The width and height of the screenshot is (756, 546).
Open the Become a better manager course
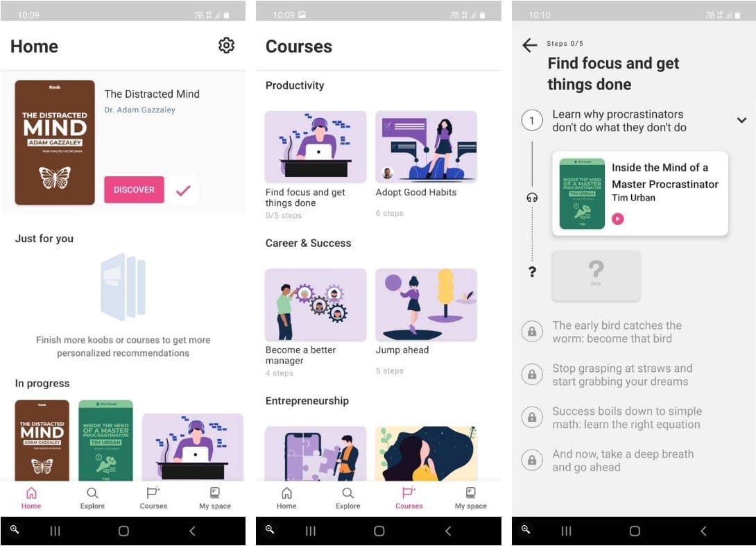(x=316, y=305)
